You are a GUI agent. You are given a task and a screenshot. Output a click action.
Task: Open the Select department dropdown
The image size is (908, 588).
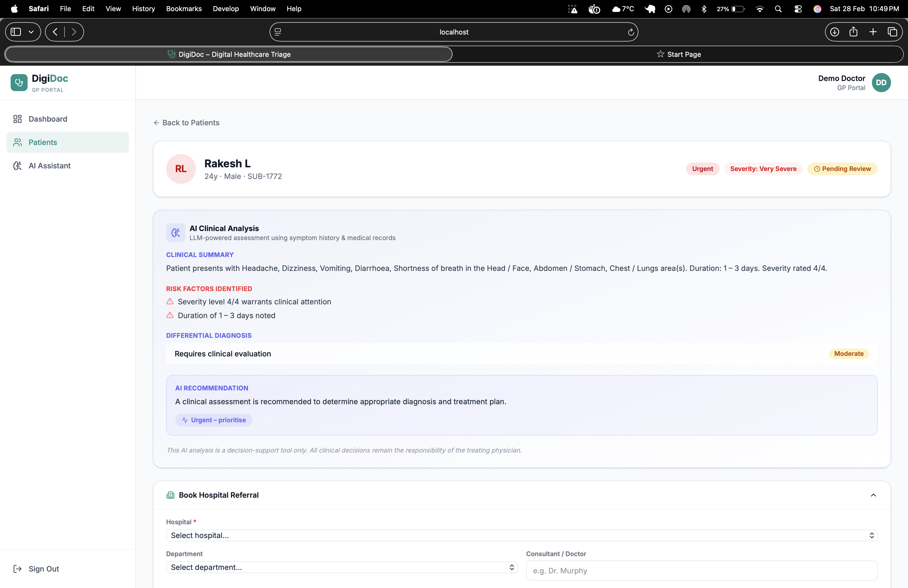[341, 567]
